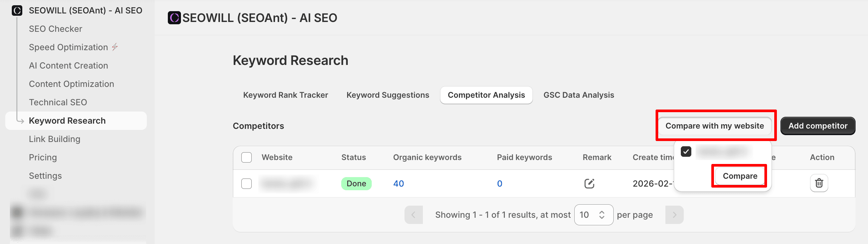Click the SEOWILL logo in page header
The height and width of the screenshot is (244, 868).
coord(174,18)
